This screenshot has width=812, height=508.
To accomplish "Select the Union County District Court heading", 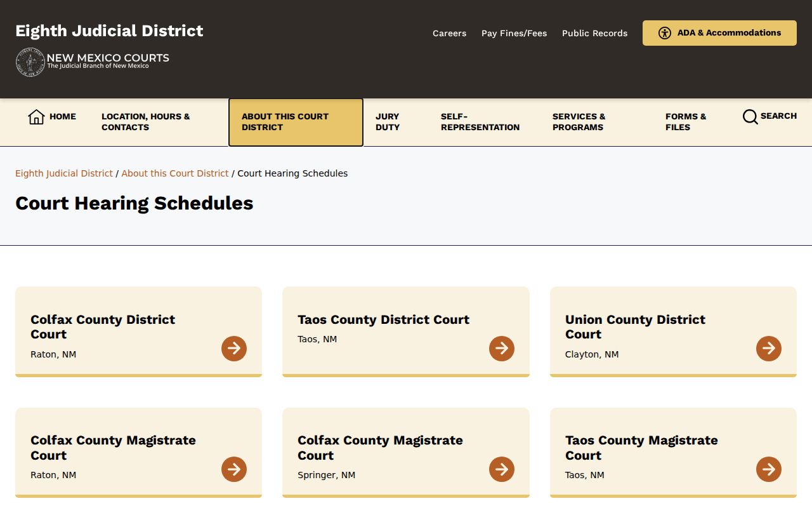I will (635, 327).
